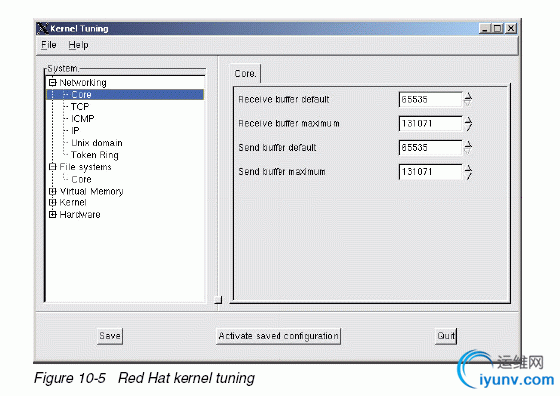Click the Send buffer maximum field
This screenshot has height=396, width=560.
click(x=430, y=172)
